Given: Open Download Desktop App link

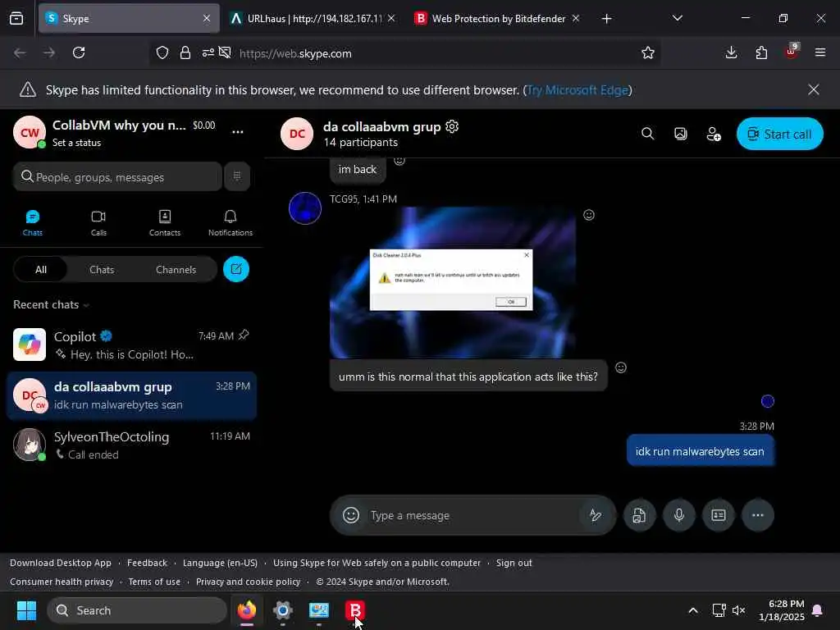Looking at the screenshot, I should (61, 563).
